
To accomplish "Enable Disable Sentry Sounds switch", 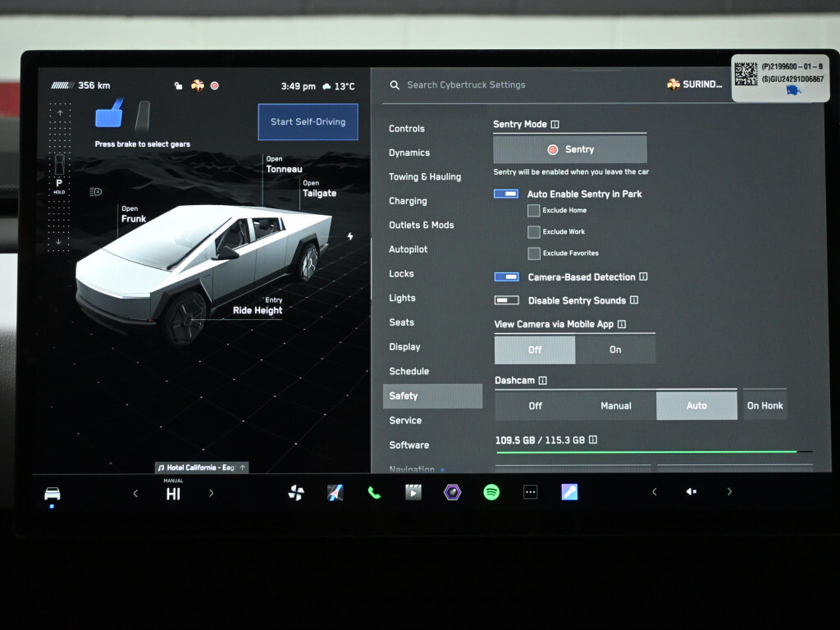I will 507,300.
